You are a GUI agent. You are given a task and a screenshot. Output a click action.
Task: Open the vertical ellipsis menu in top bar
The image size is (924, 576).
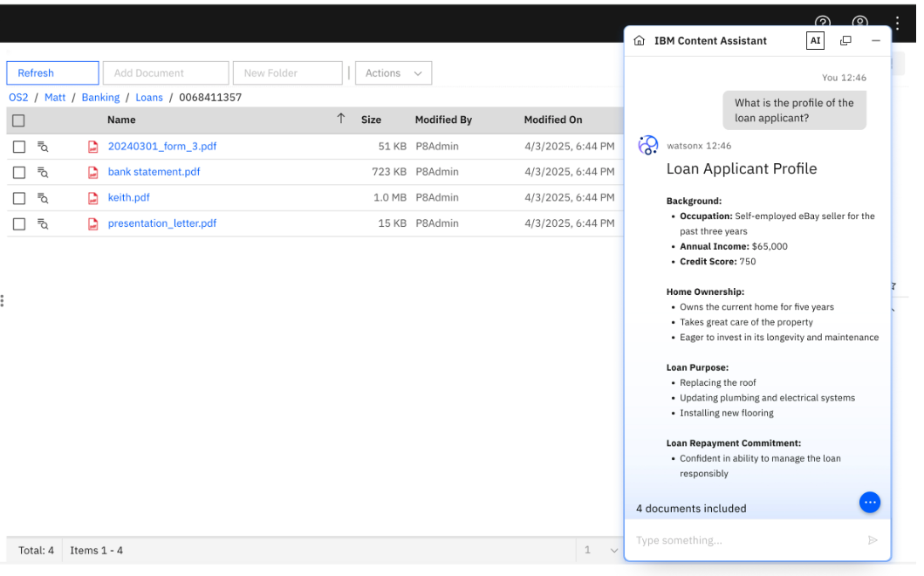click(897, 24)
